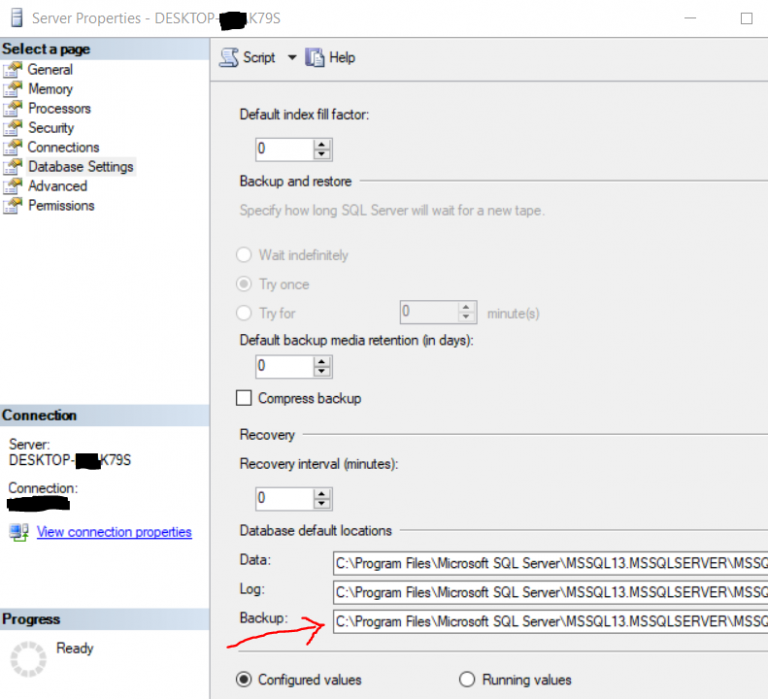The width and height of the screenshot is (768, 699).
Task: Select the General page icon
Action: coord(12,70)
